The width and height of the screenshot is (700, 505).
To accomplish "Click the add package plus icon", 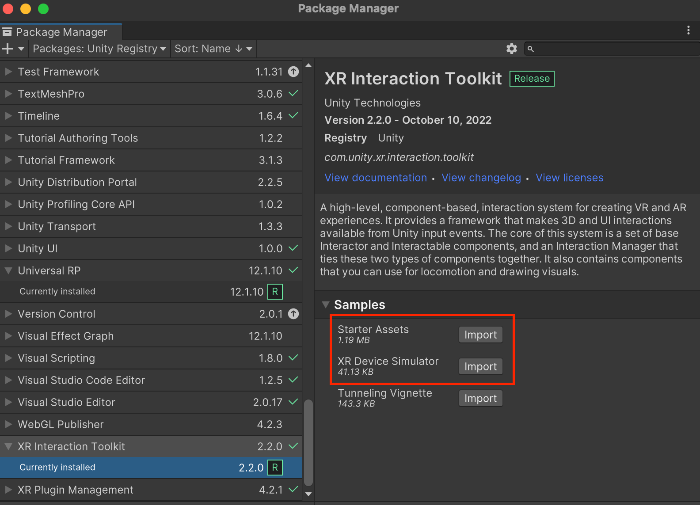I will [x=8, y=49].
